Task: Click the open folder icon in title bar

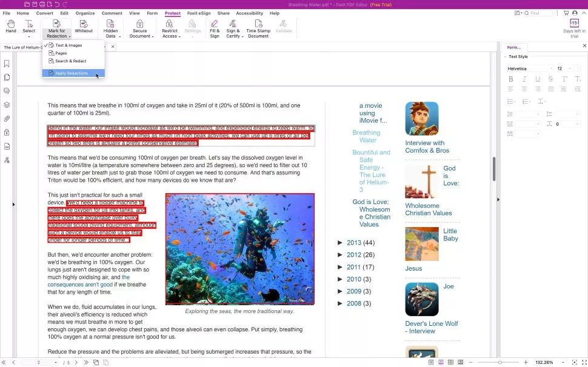Action: click(x=27, y=4)
